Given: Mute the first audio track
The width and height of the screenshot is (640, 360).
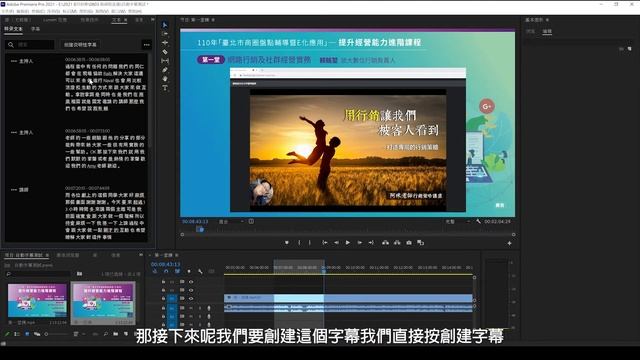Looking at the screenshot, I should [x=191, y=308].
